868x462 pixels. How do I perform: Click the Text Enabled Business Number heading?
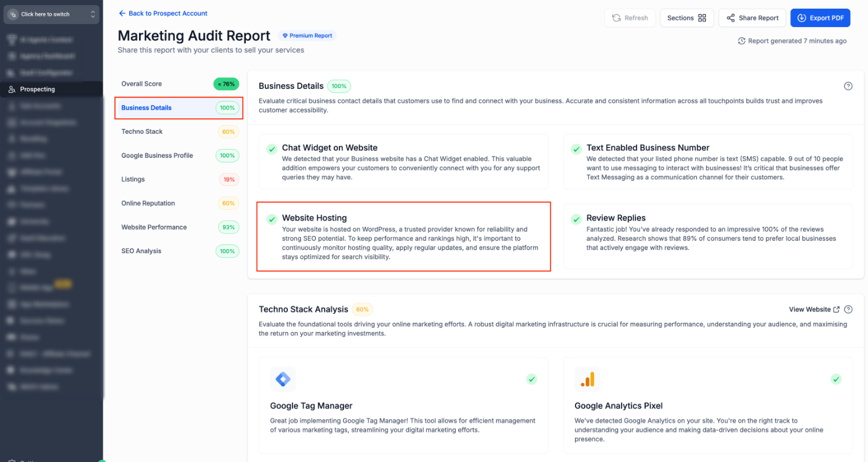[x=648, y=147]
